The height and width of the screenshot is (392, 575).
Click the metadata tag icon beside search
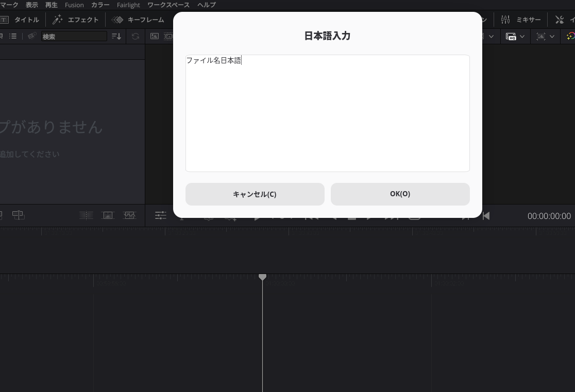coord(32,36)
